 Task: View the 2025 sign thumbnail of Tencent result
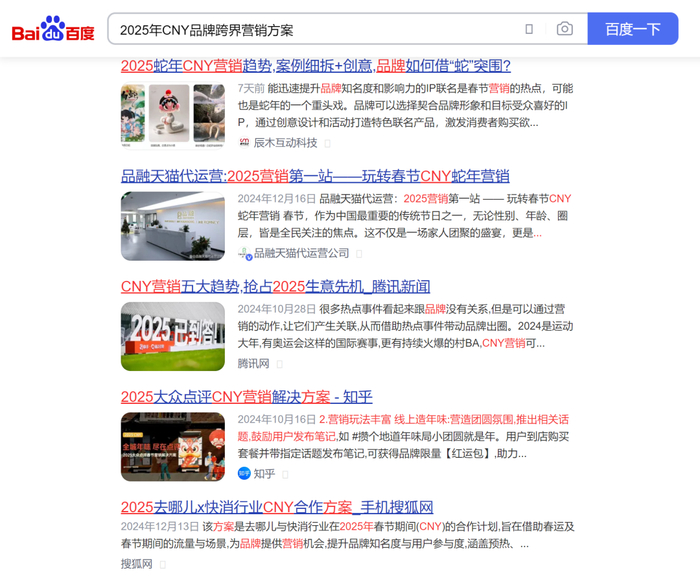pos(173,336)
